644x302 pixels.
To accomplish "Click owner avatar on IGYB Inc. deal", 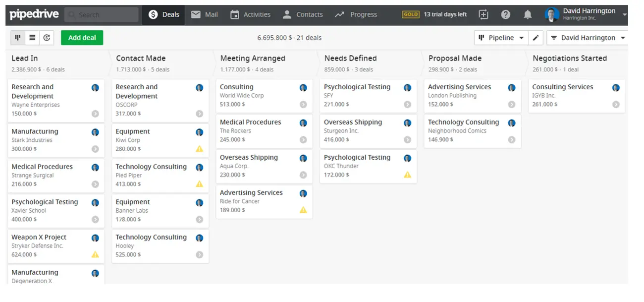I will point(616,88).
